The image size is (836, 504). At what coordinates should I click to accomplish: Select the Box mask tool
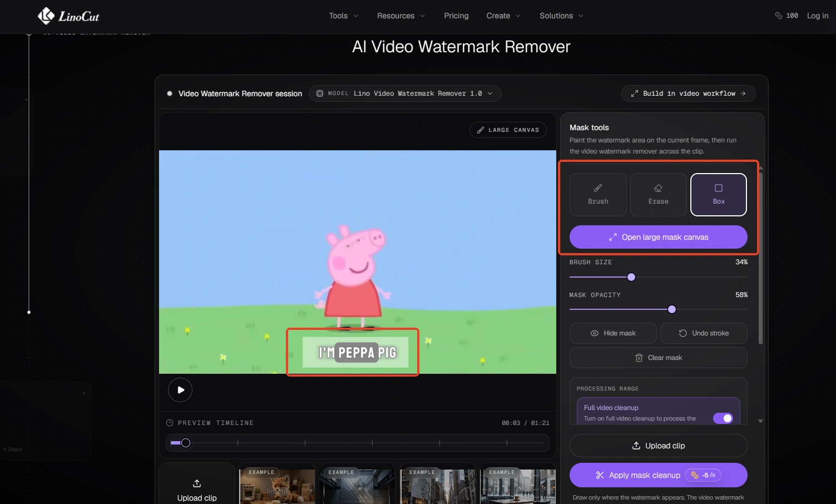pyautogui.click(x=719, y=194)
